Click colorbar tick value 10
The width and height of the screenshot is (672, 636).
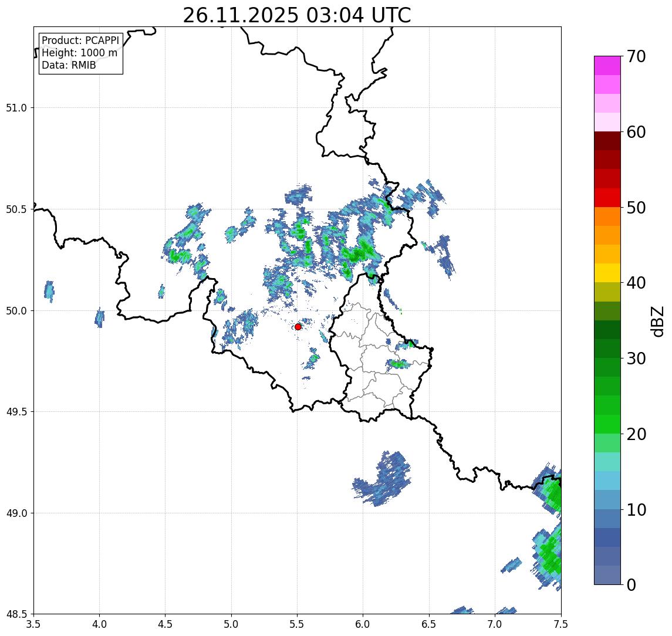point(636,510)
